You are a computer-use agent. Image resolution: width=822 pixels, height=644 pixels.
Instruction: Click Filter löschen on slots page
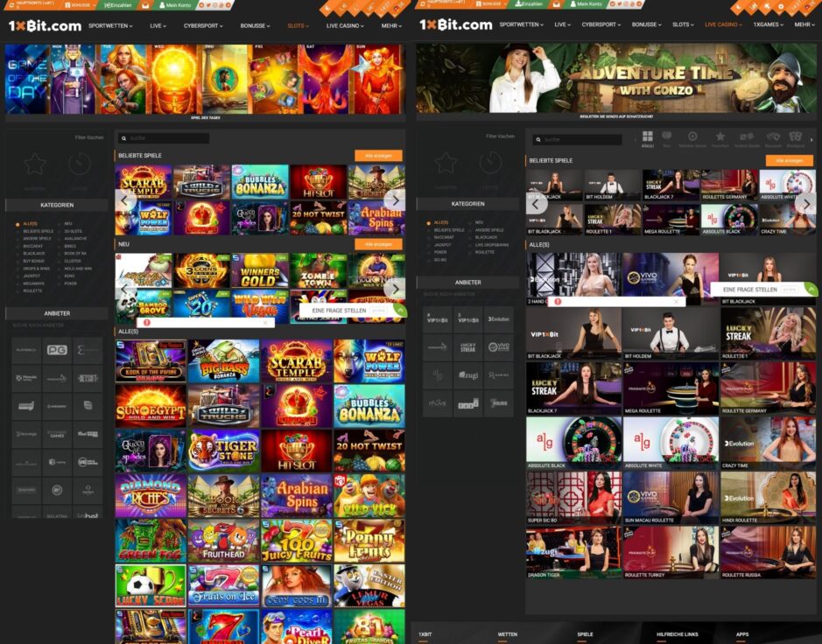point(89,137)
